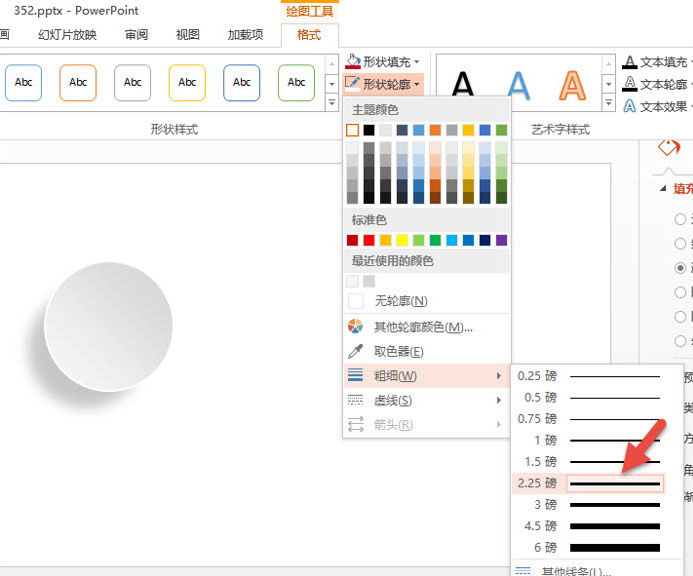Click the Text Fill icon
This screenshot has width=693, height=576.
pyautogui.click(x=630, y=62)
